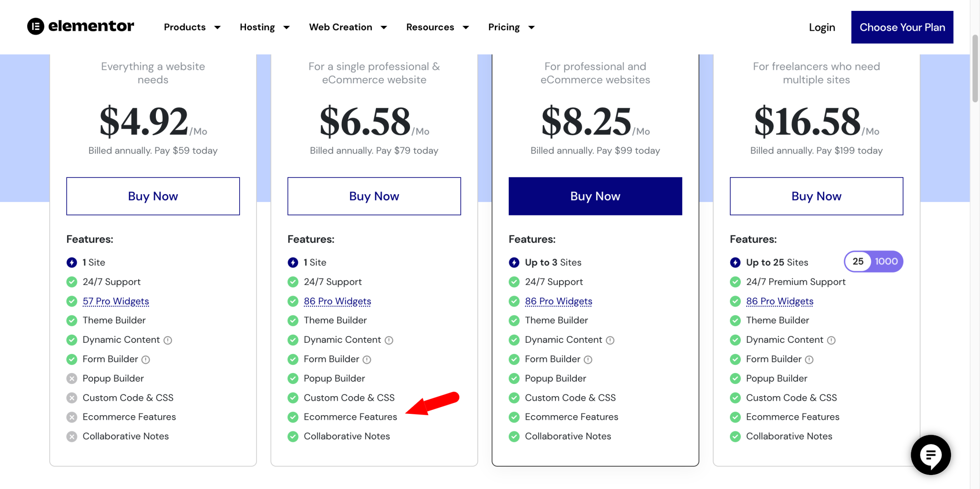
Task: Click Buy Now for the $4.92 plan
Action: [x=153, y=196]
